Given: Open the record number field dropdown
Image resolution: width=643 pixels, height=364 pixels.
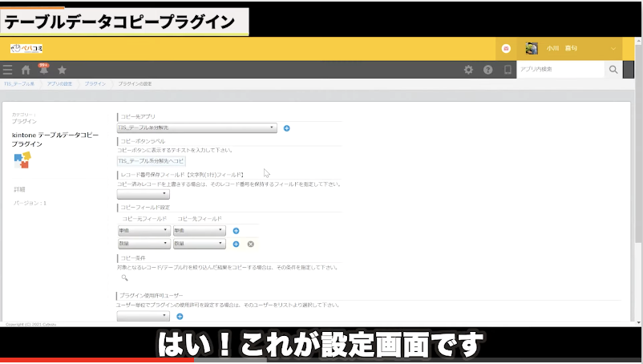Looking at the screenshot, I should point(143,194).
